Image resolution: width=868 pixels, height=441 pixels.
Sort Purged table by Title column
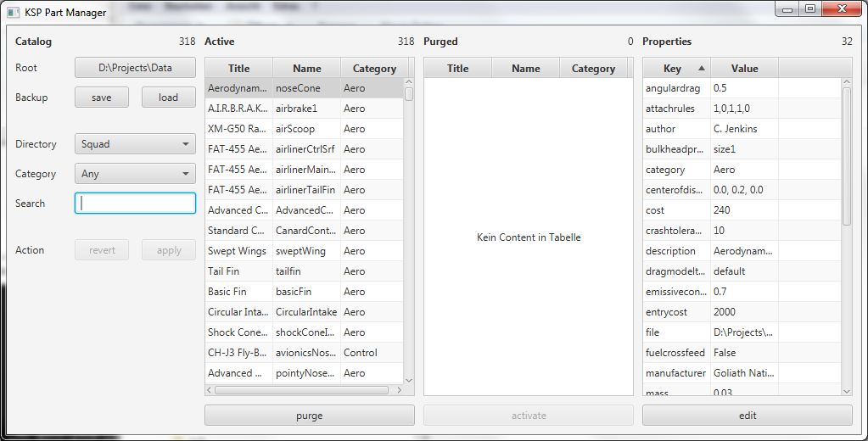point(458,68)
